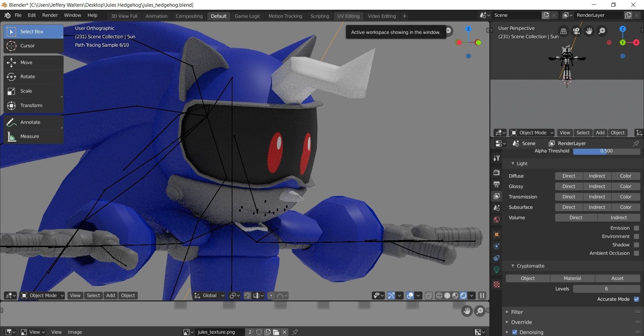Click the pan hand in image editor
The image size is (644, 336).
(467, 311)
